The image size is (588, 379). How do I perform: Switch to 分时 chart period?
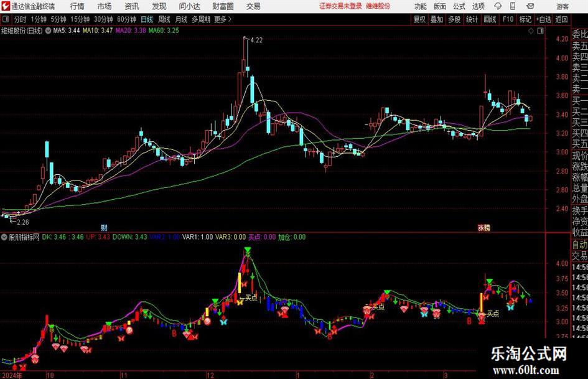point(21,19)
